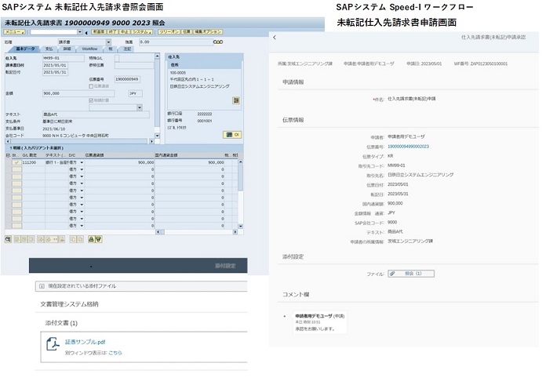Click WF番号 ZAP0123050100001 text

pos(481,64)
